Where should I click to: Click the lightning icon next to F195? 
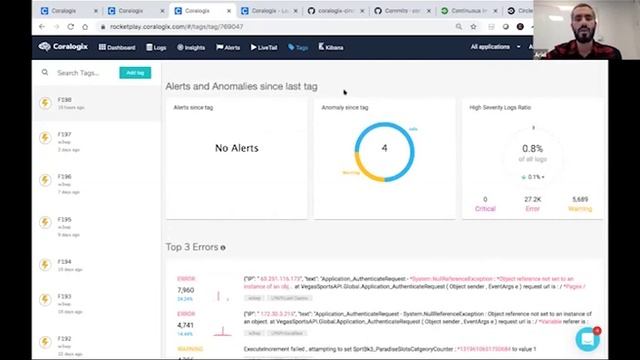pos(45,222)
